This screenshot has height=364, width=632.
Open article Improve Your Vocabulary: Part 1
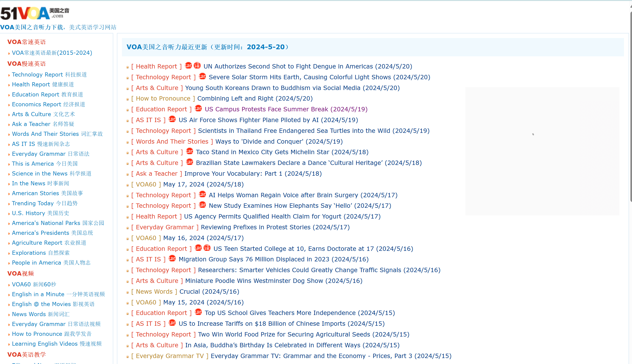253,173
